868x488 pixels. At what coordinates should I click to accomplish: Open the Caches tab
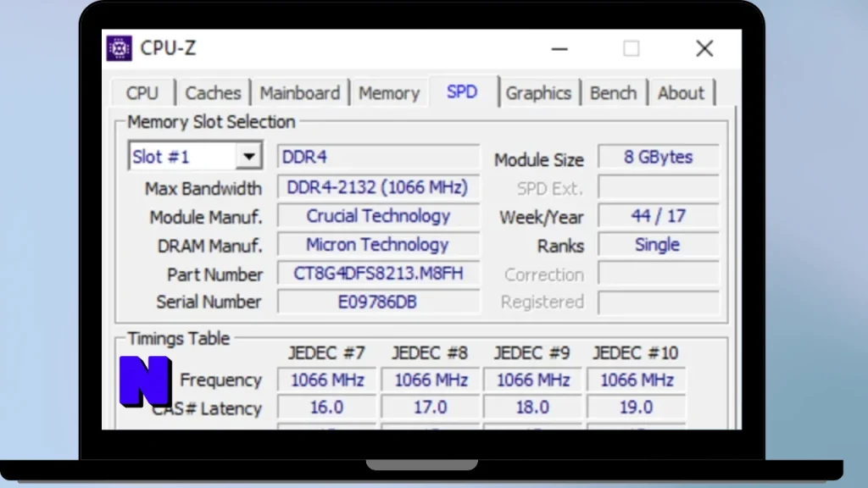click(213, 93)
